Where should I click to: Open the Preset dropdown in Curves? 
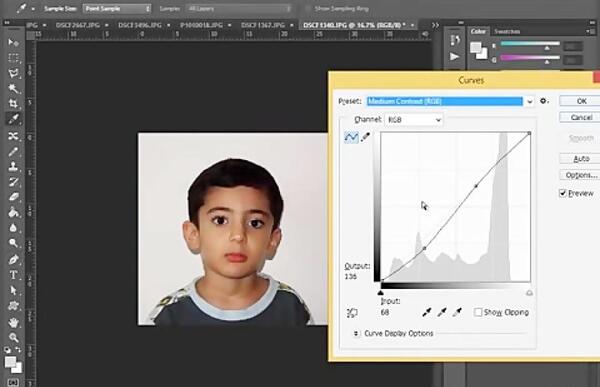(x=450, y=101)
